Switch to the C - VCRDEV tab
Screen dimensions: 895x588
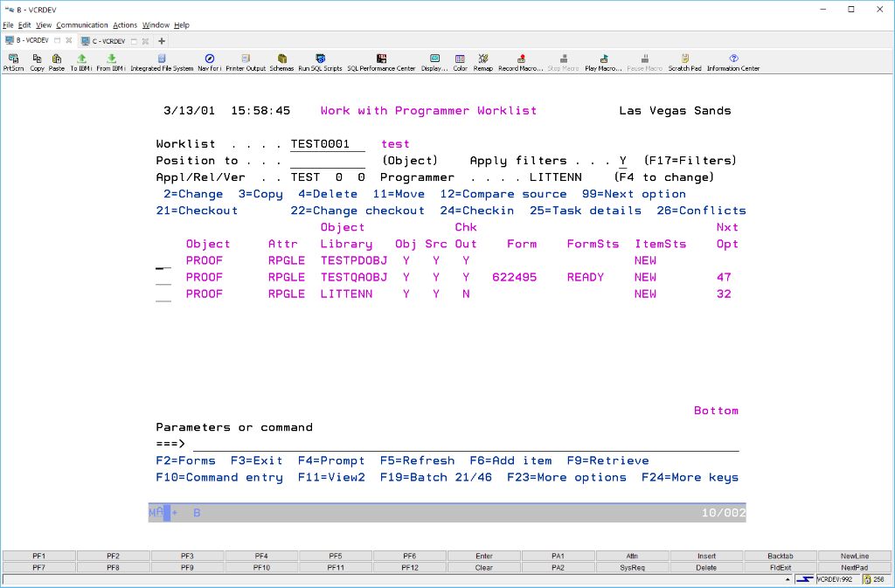[108, 41]
